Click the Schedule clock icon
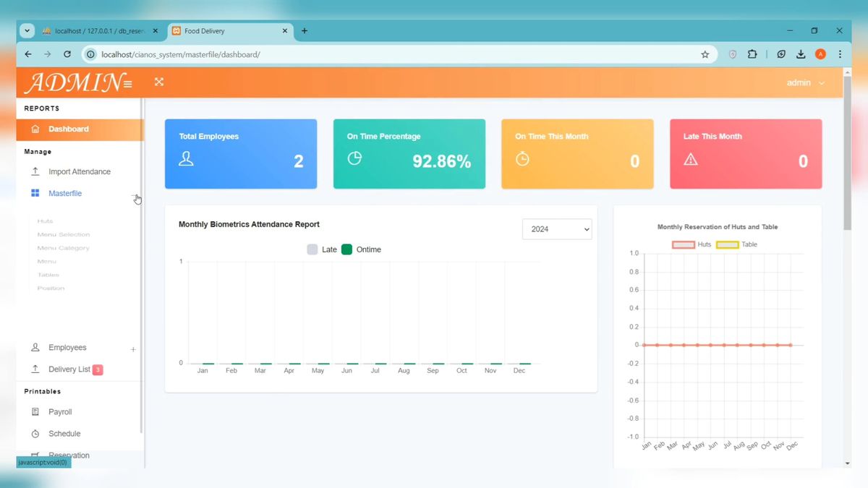Image resolution: width=868 pixels, height=488 pixels. pyautogui.click(x=35, y=434)
